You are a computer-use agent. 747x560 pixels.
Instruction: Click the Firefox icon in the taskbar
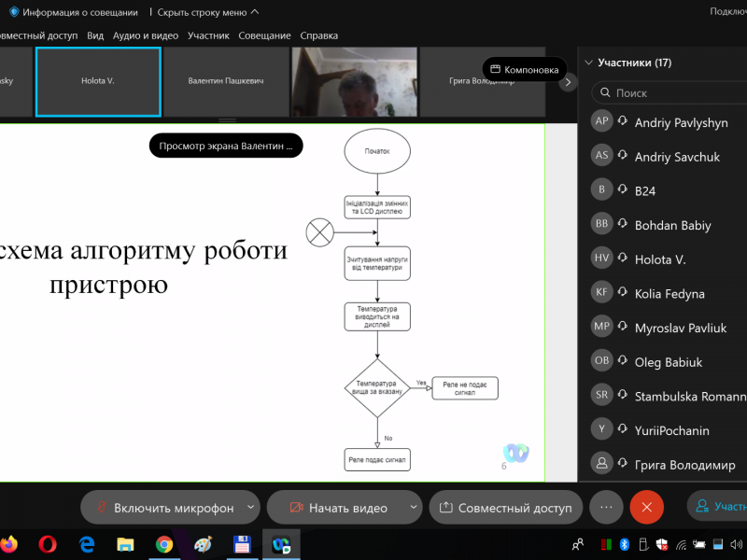click(x=8, y=543)
